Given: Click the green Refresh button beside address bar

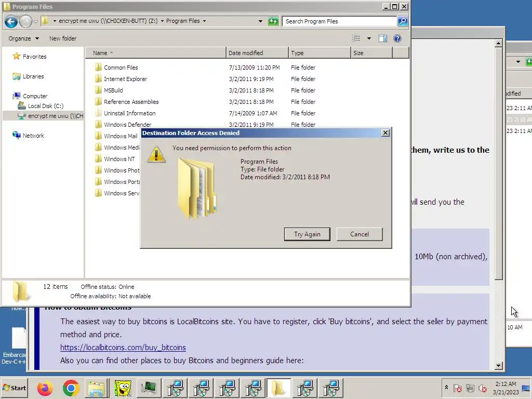Looking at the screenshot, I should (273, 21).
